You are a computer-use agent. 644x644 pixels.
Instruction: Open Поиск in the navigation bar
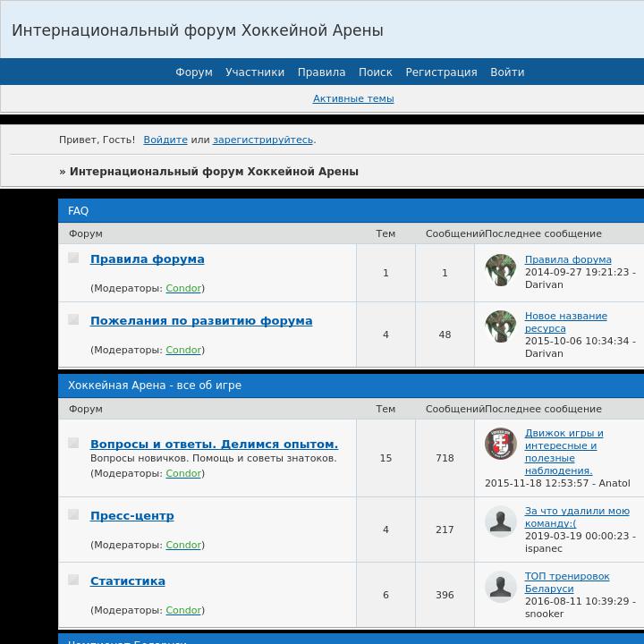click(376, 72)
